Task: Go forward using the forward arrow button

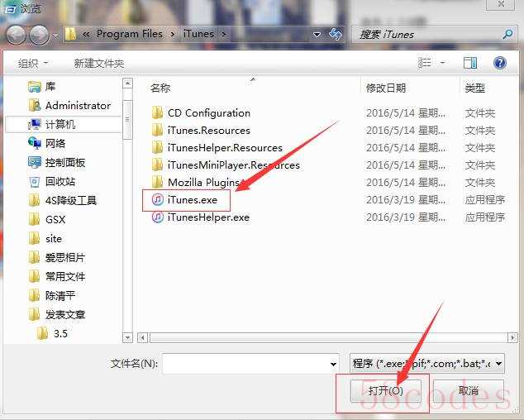Action: 39,35
